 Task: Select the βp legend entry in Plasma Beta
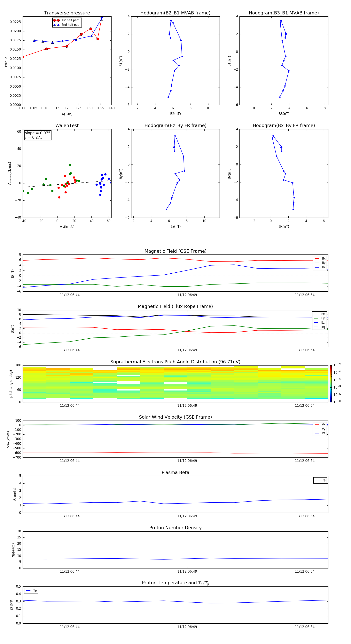[320, 480]
